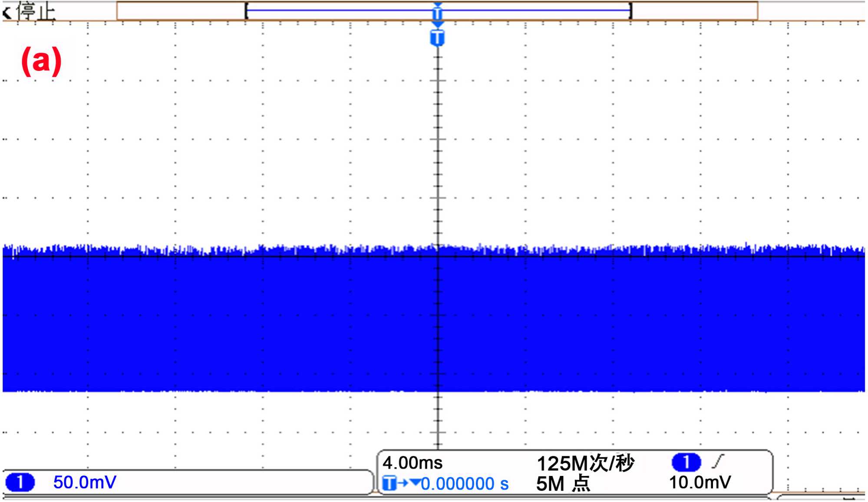
Task: Click the right bracket of the overview window
Action: [x=630, y=11]
